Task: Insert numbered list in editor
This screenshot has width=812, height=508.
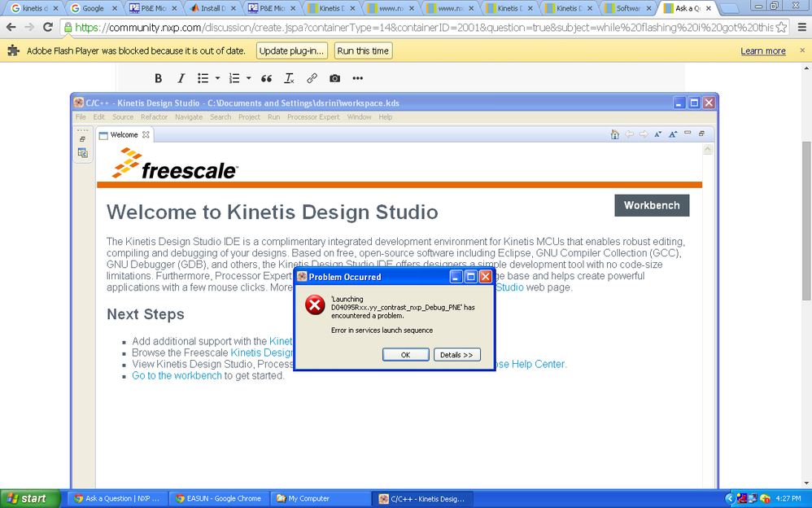Action: 234,78
